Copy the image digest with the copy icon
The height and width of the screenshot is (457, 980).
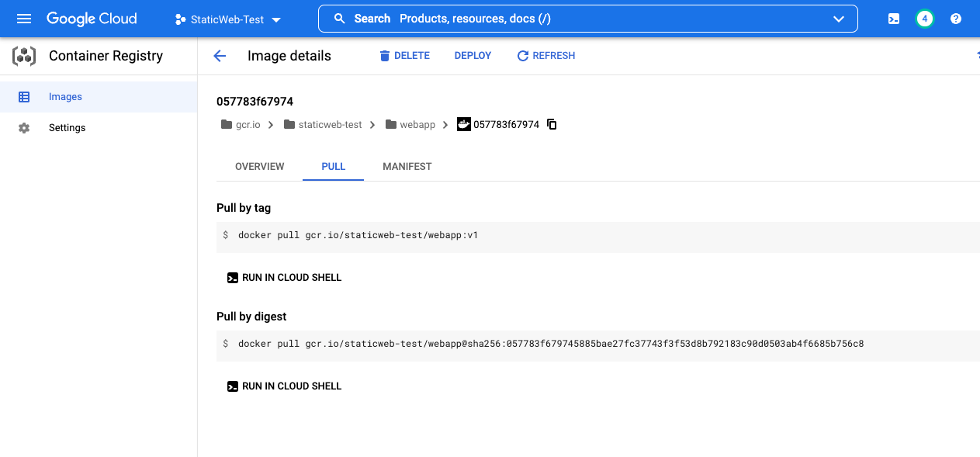click(551, 124)
